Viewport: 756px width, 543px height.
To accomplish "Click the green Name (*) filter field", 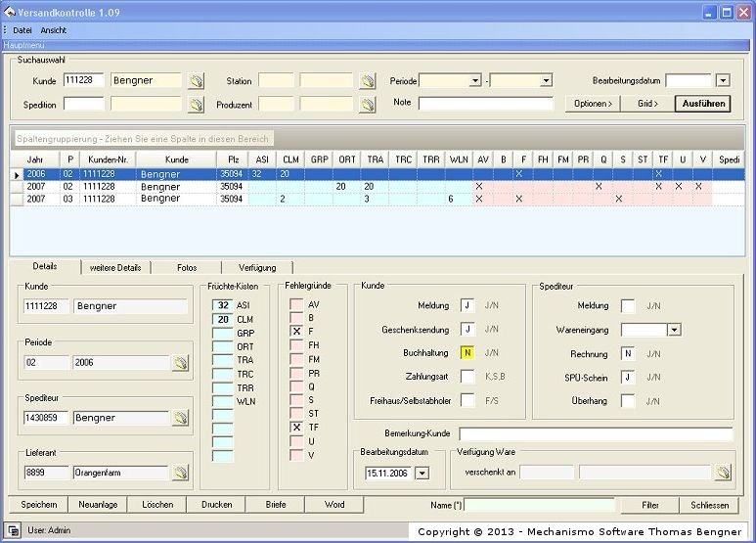I will [x=539, y=505].
